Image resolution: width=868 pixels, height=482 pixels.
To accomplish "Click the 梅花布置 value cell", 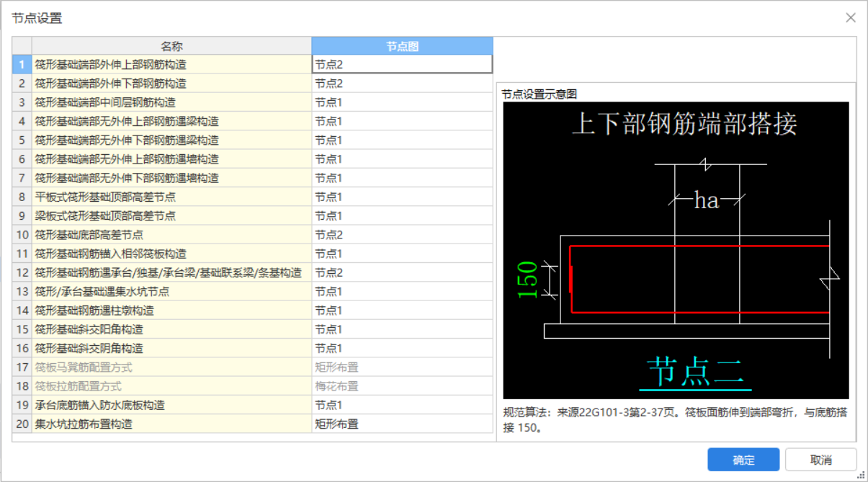I will pyautogui.click(x=403, y=386).
